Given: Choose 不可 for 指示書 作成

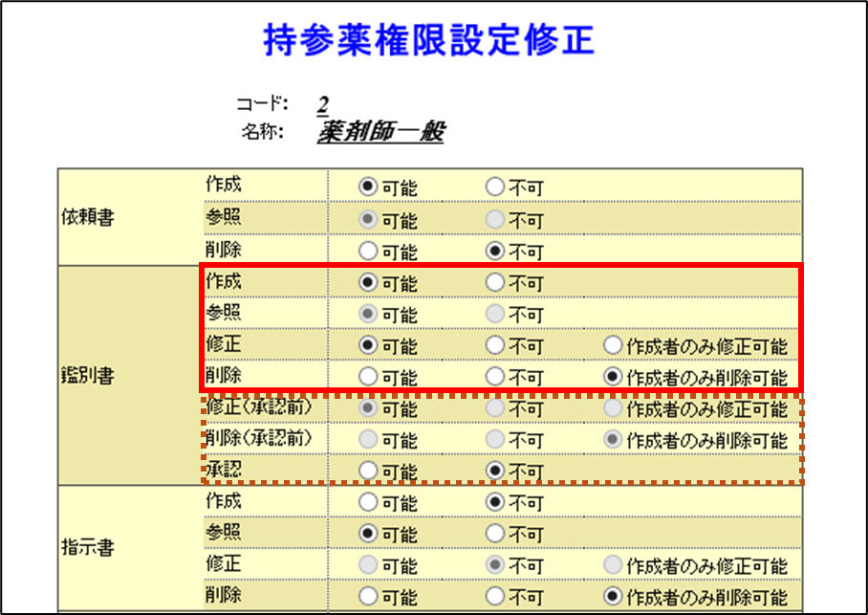Looking at the screenshot, I should pos(494,502).
